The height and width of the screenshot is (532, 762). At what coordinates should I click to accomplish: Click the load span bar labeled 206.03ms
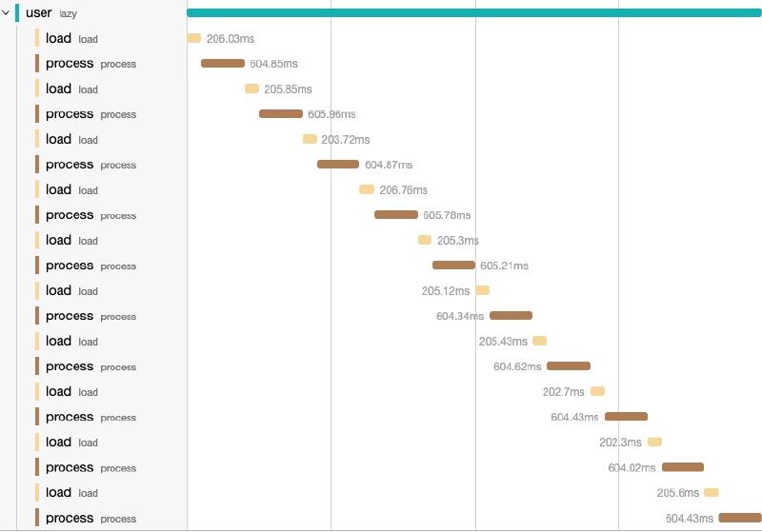(x=194, y=38)
